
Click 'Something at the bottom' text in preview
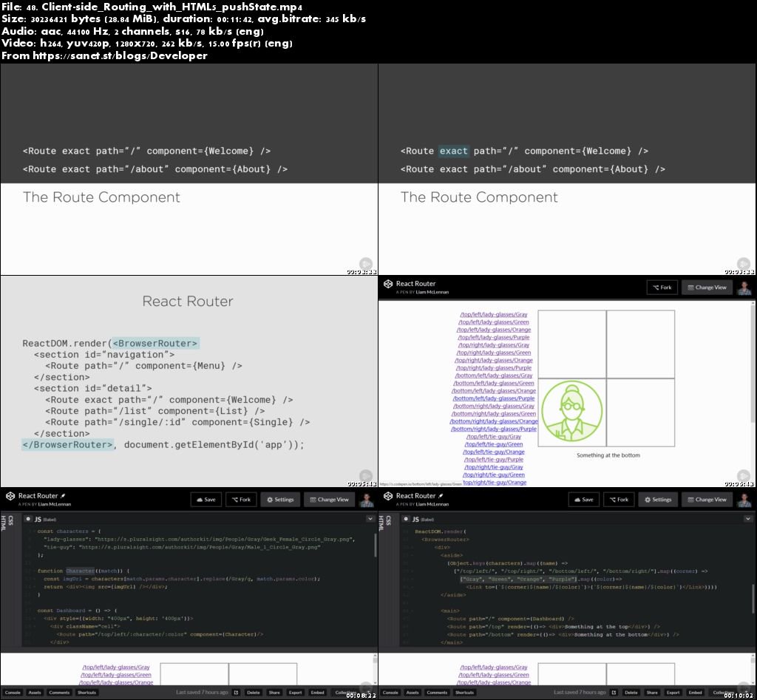point(608,455)
